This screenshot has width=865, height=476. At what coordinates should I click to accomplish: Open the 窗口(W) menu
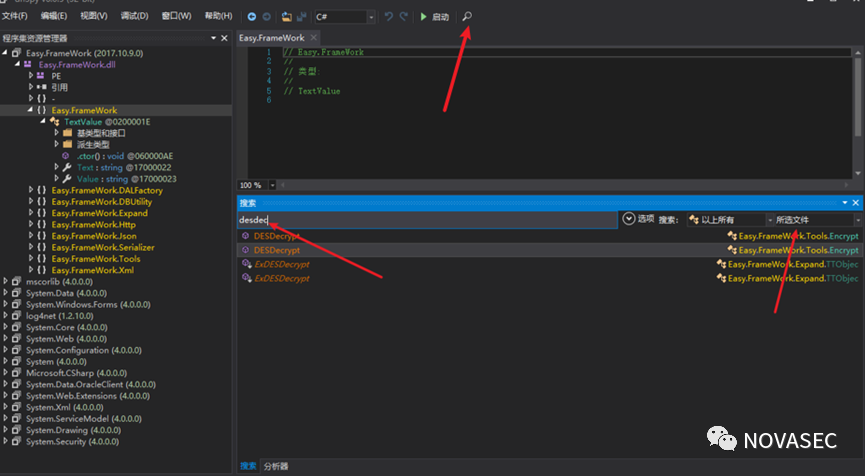176,16
